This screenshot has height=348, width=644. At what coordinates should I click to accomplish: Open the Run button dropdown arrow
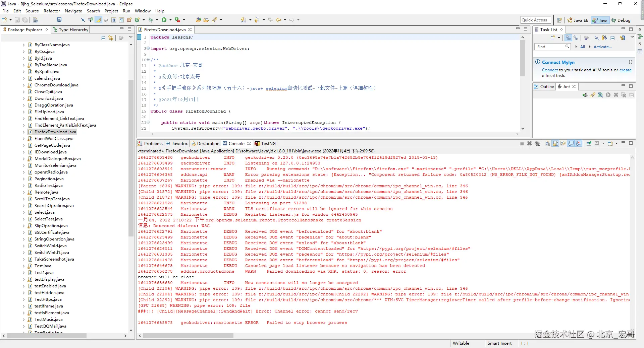170,20
